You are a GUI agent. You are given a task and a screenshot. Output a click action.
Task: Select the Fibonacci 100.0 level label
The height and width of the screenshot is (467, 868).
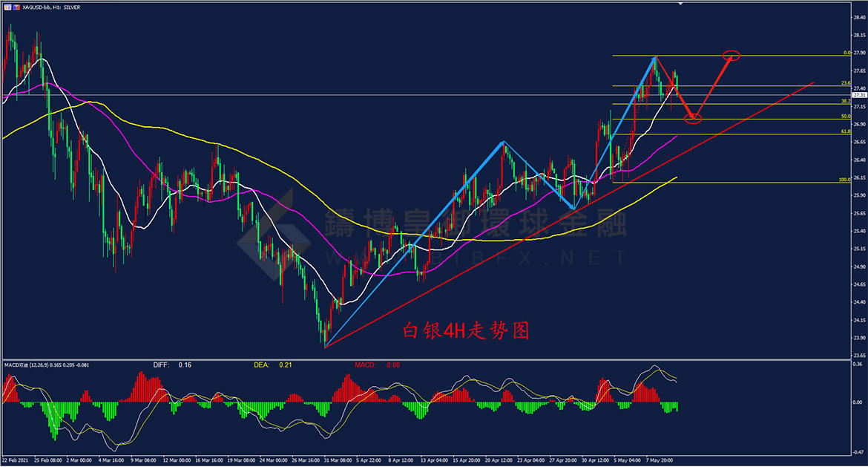(844, 180)
